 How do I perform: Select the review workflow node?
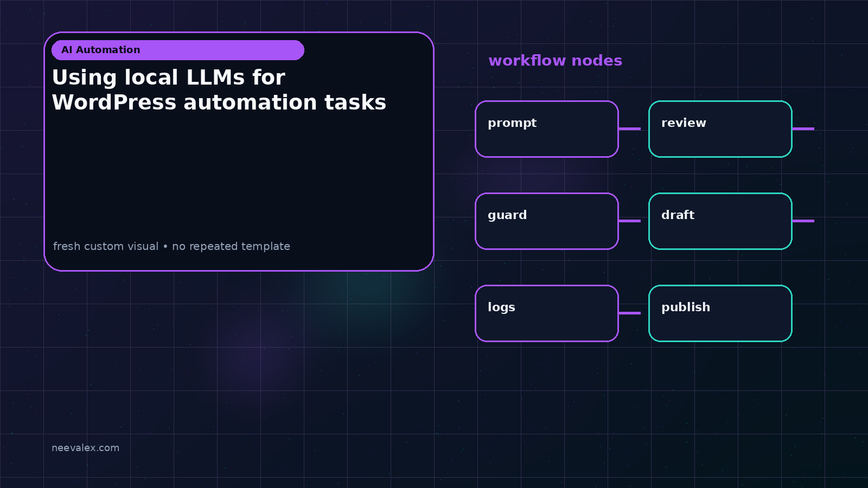[720, 129]
